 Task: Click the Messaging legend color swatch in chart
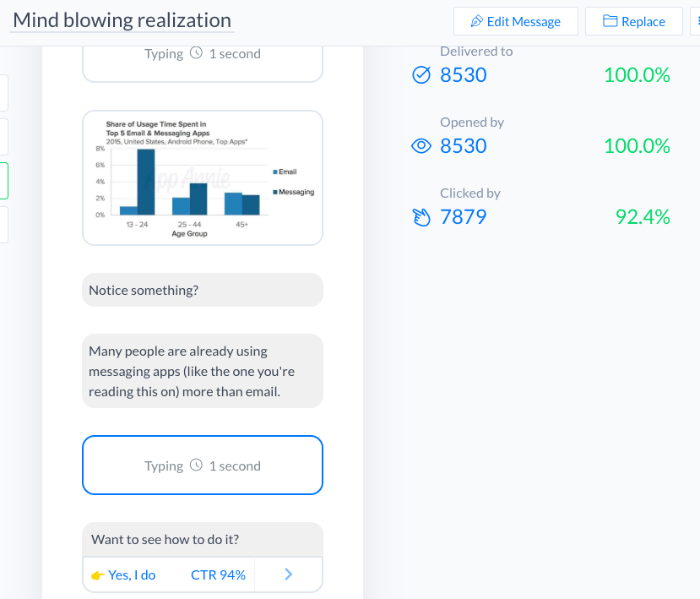[x=275, y=193]
